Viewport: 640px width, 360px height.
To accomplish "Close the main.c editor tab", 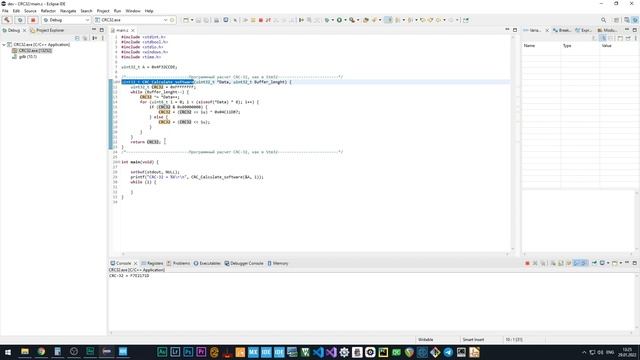I will coord(133,30).
